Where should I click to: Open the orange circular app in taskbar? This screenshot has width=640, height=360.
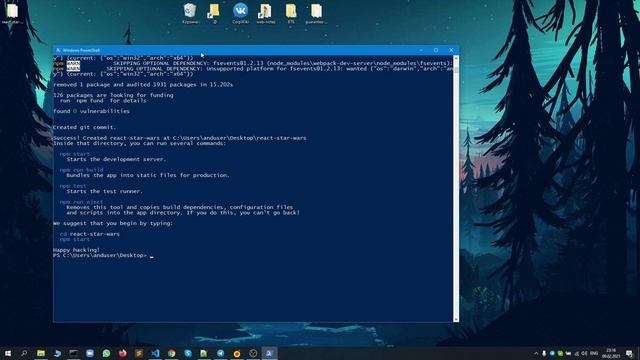point(237,353)
